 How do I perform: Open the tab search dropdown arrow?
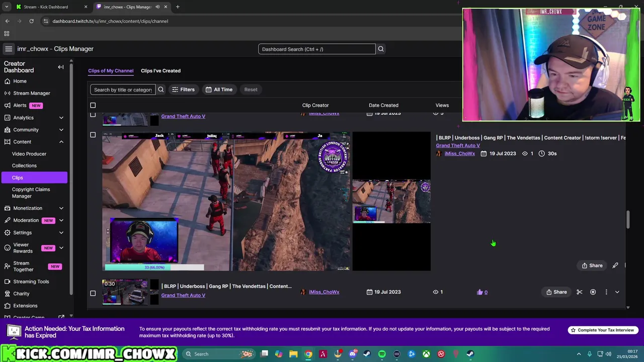[6, 7]
